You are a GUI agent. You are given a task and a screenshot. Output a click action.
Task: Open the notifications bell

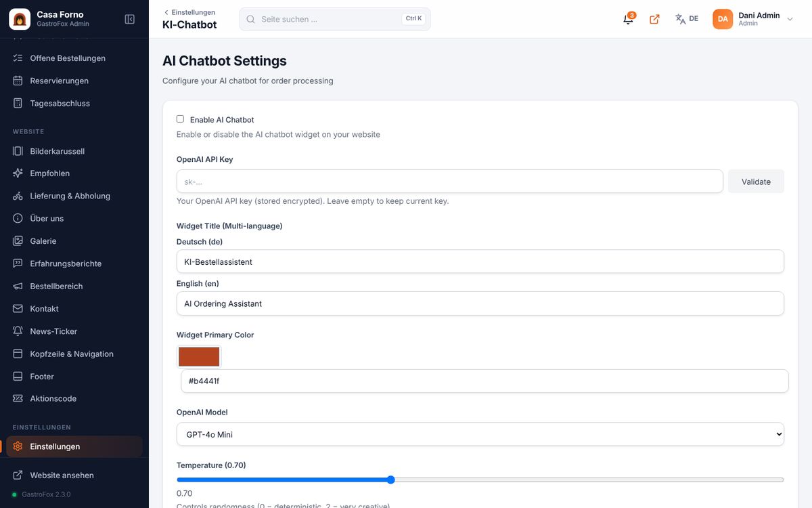(x=629, y=19)
